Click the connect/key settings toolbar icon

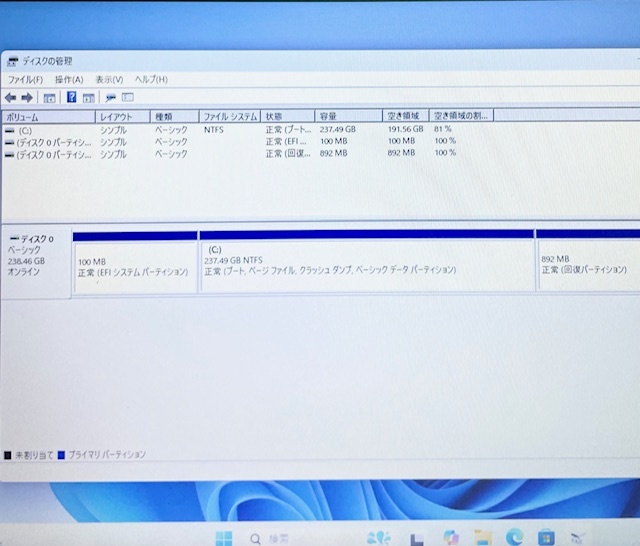pos(111,98)
